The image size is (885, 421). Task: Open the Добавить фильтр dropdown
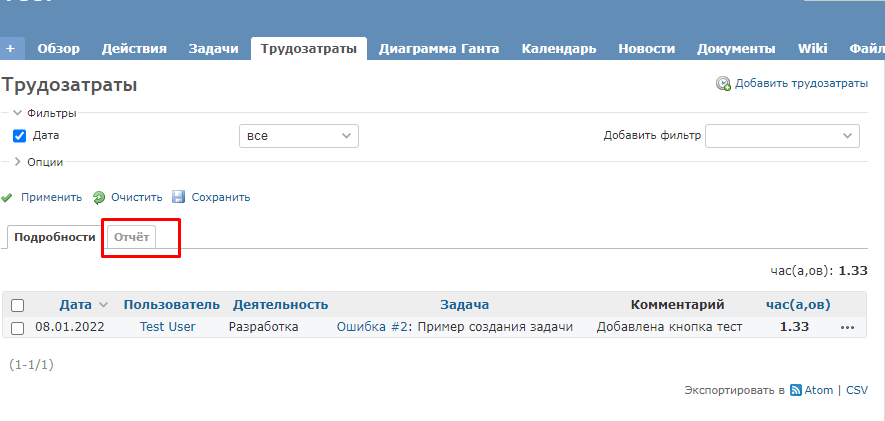tap(782, 136)
